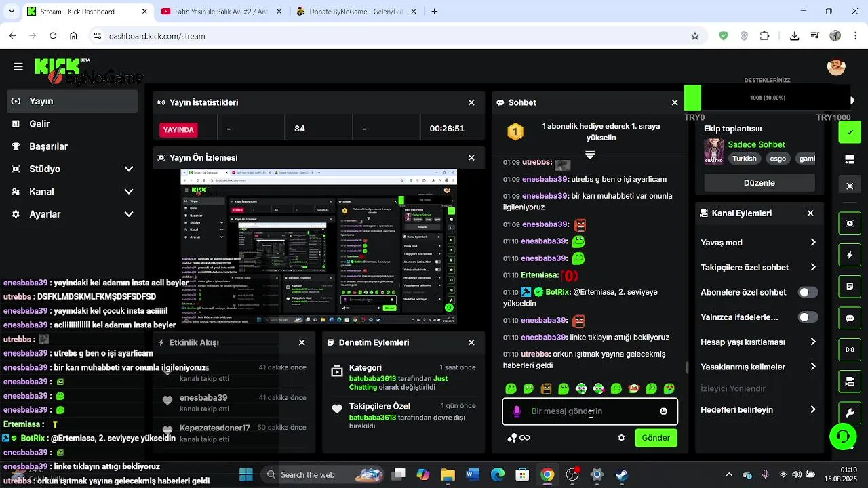Close the Denetim Eylemleri panel
The width and height of the screenshot is (868, 488).
pos(471,342)
